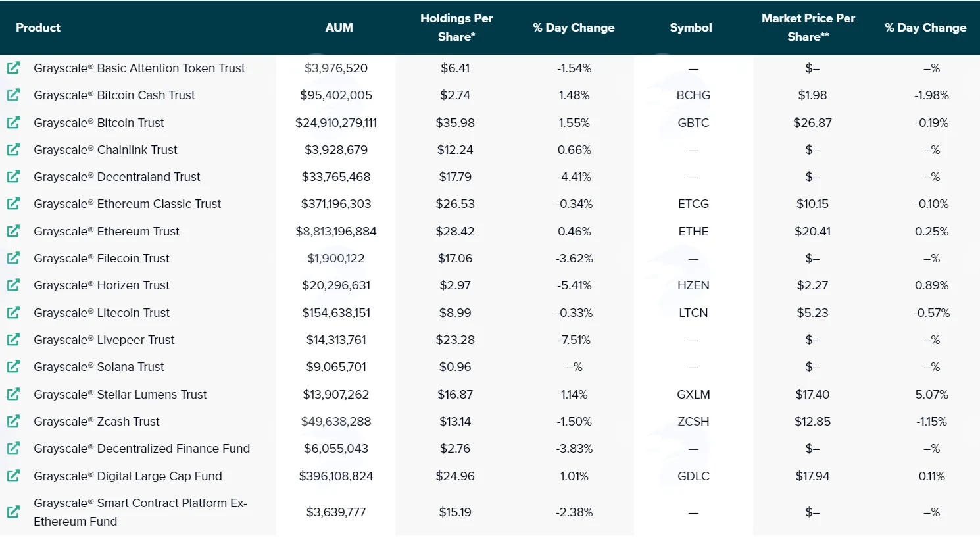Click the Market Price Per Share header

tap(808, 28)
